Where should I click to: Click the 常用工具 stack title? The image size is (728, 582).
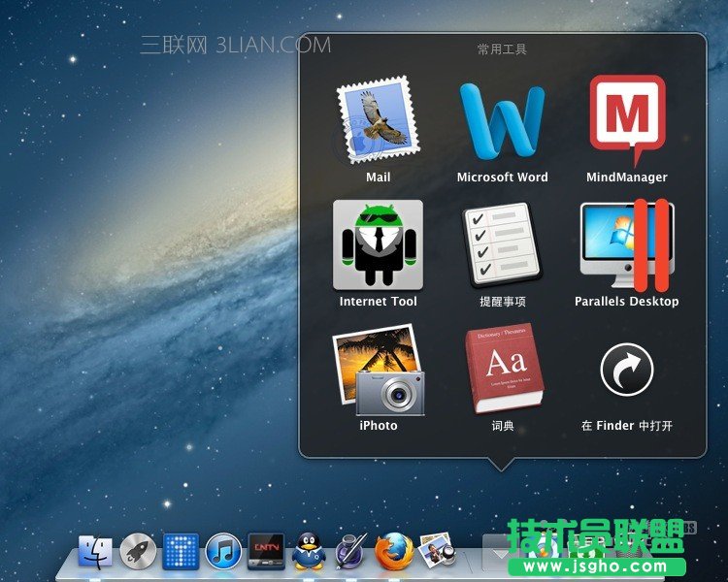502,48
